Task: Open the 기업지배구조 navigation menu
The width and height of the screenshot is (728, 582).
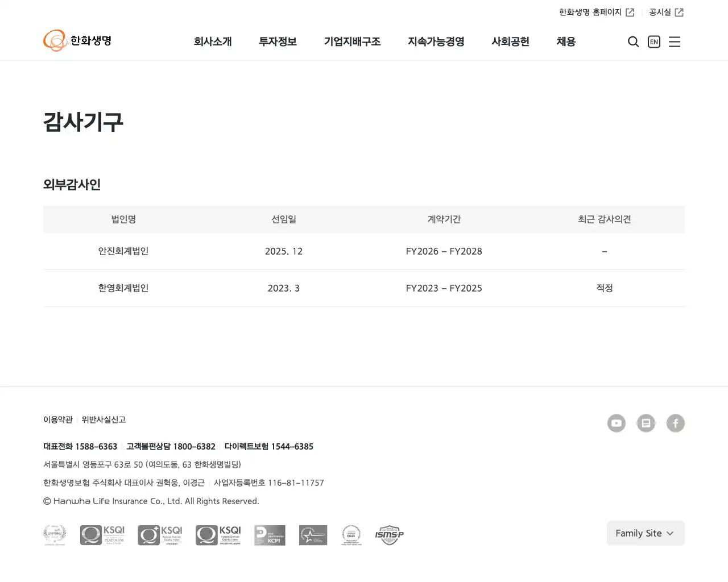Action: 353,41
